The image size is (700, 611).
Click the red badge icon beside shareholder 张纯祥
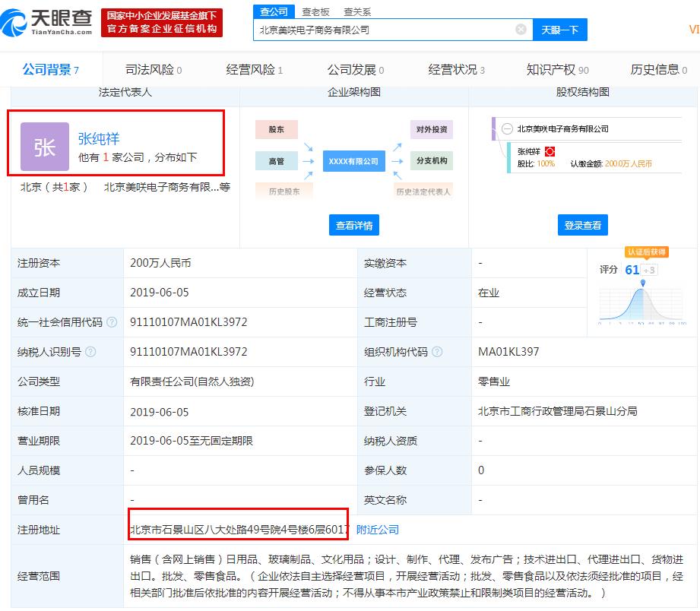click(x=550, y=152)
